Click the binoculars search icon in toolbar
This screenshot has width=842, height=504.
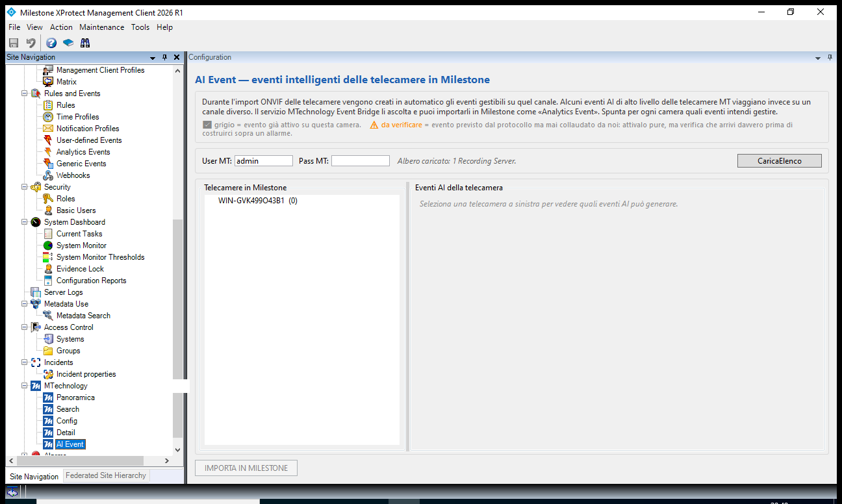point(85,43)
